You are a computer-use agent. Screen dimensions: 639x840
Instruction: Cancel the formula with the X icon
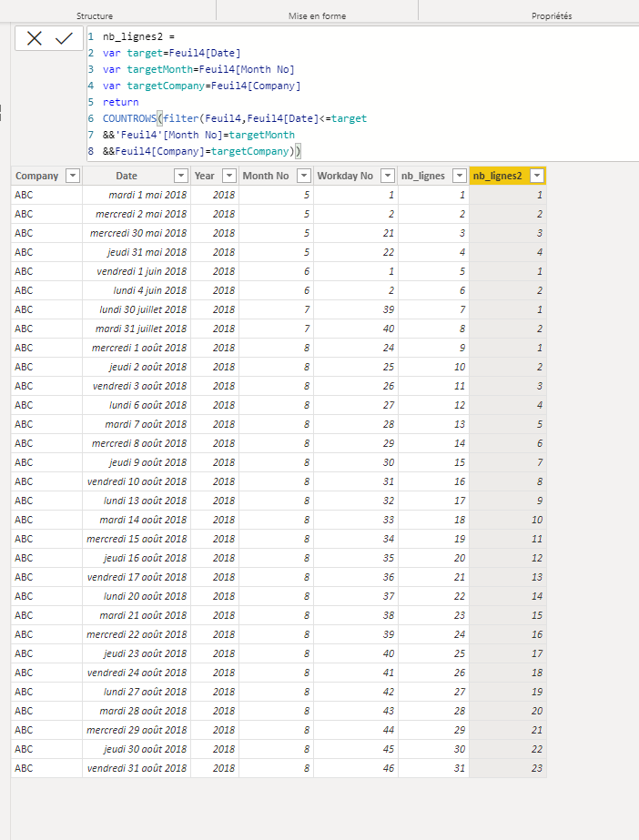click(x=35, y=38)
